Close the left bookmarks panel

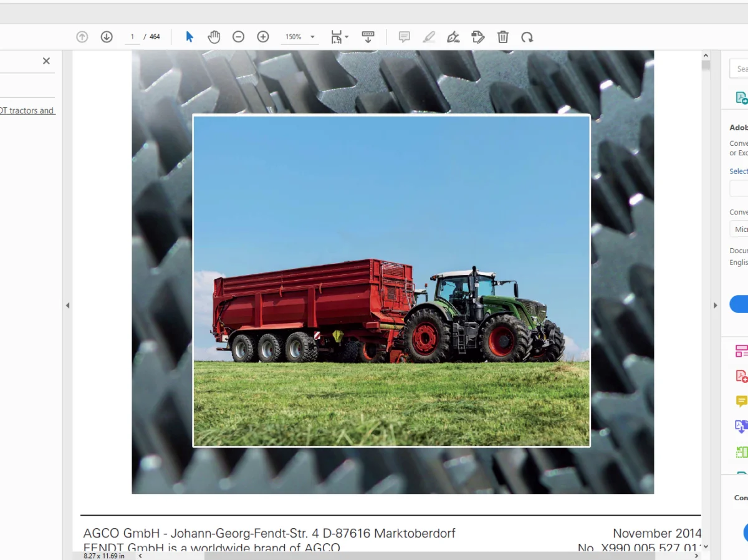click(46, 60)
